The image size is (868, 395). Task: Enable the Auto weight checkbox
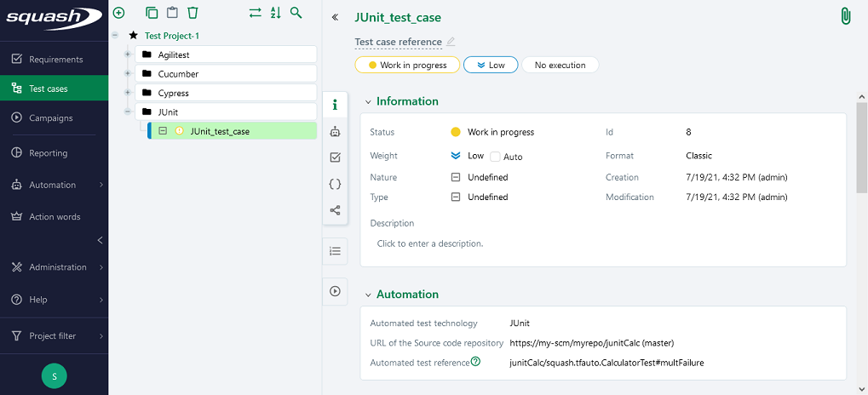pos(495,157)
